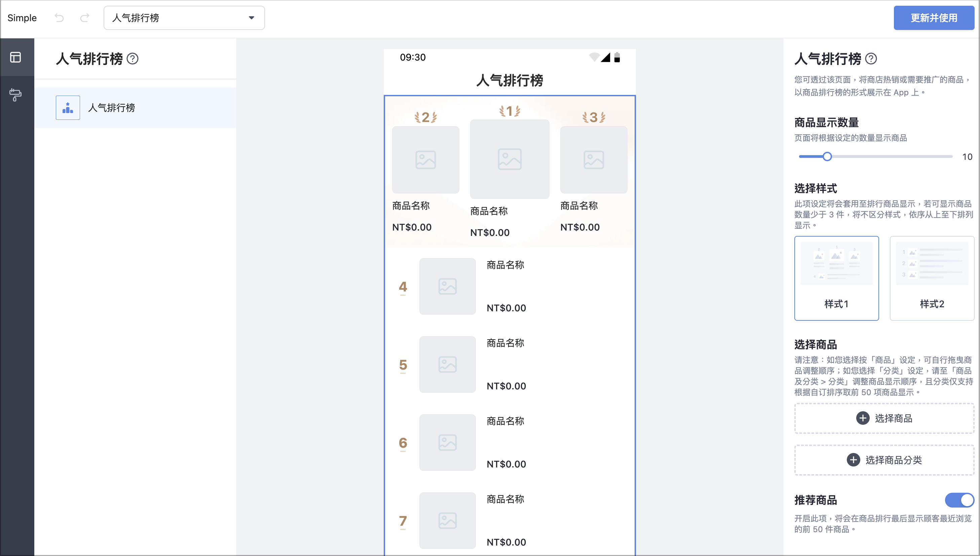Click the slider value 10
This screenshot has height=556, width=980.
click(x=967, y=157)
